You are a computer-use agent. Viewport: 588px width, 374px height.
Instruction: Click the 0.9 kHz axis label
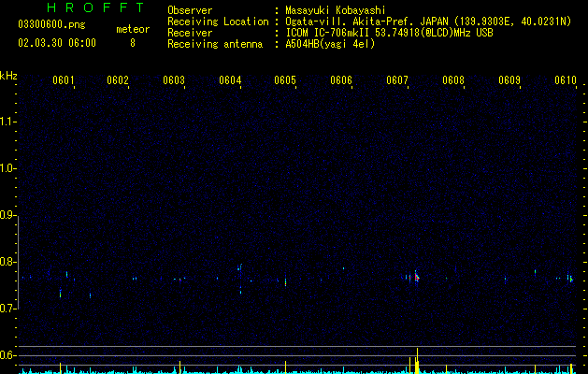[7, 215]
